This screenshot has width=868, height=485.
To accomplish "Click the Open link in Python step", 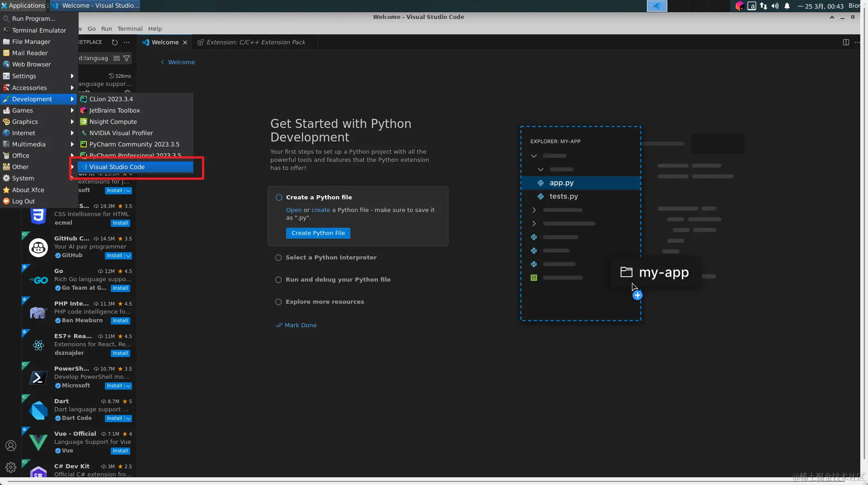I will 294,210.
